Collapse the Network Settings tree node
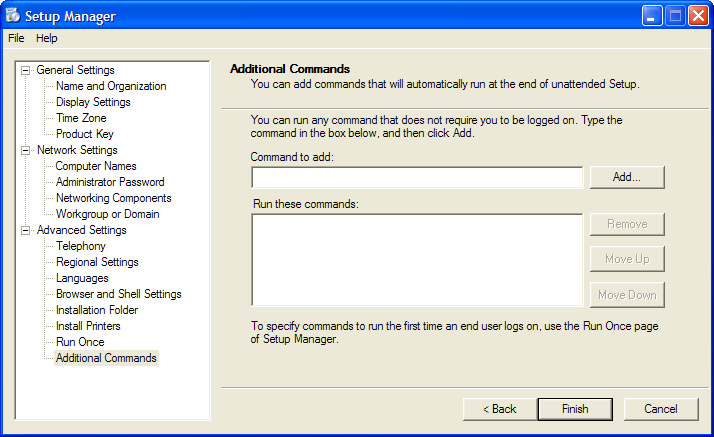The image size is (714, 437). pyautogui.click(x=26, y=151)
